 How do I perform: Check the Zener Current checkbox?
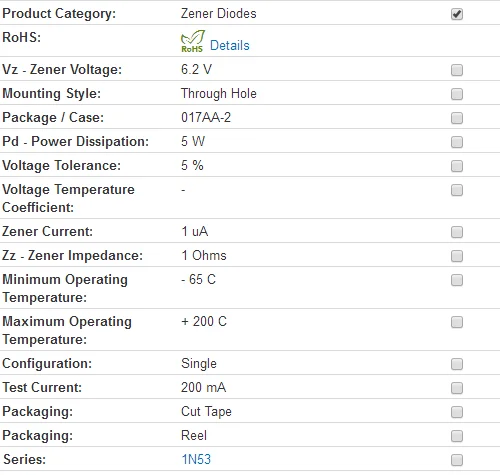click(457, 232)
